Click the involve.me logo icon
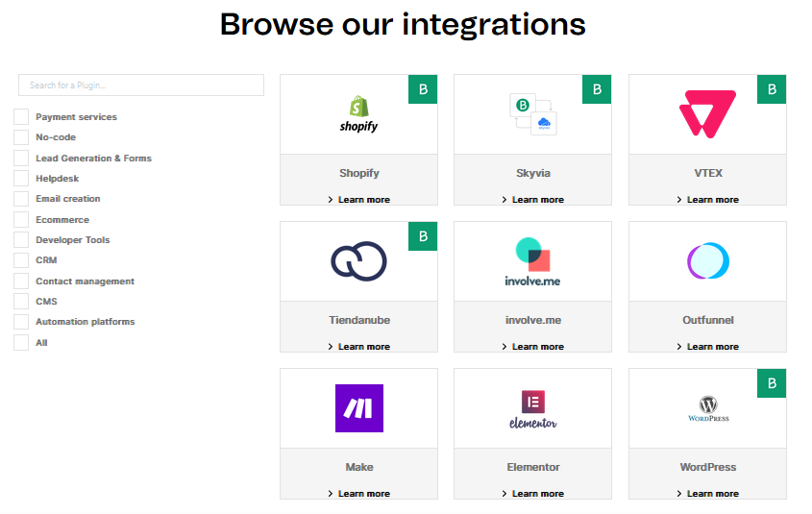Viewport: 812px width, 514px height. [x=533, y=261]
